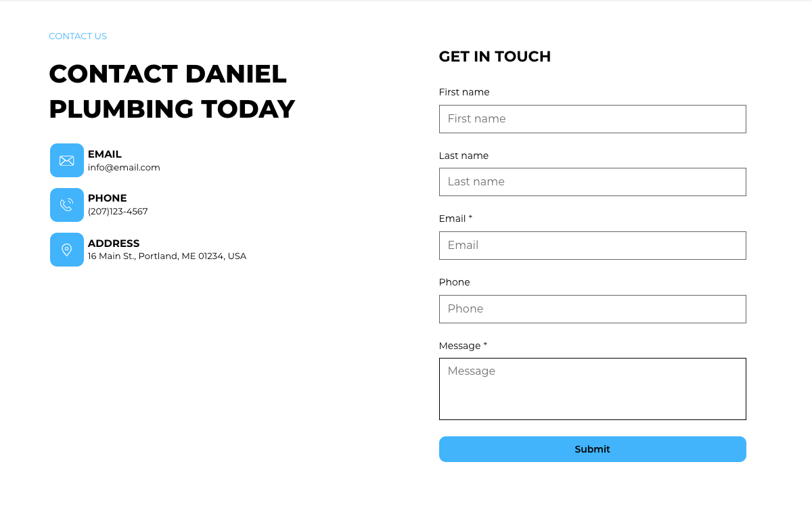Click the Contact Daniel Plumbing Today headline

pyautogui.click(x=172, y=91)
